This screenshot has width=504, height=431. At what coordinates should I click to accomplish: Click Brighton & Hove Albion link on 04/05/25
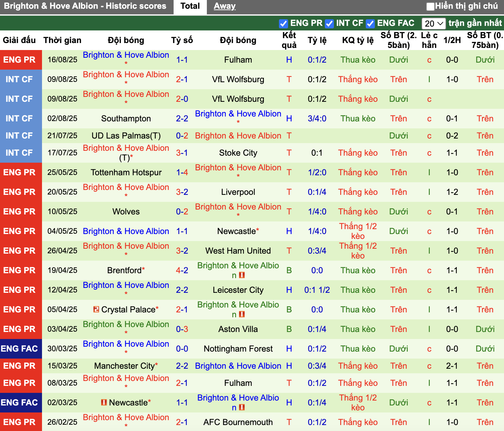(126, 231)
